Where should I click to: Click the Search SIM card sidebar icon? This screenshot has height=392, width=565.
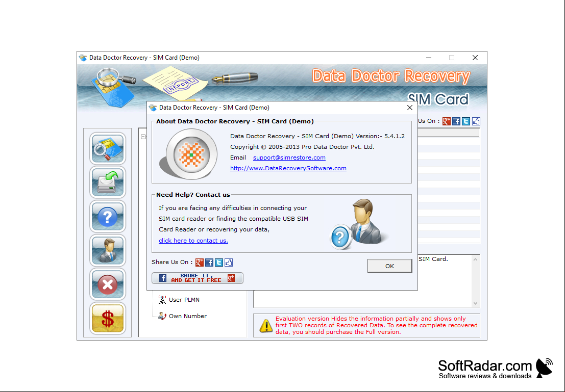click(108, 148)
